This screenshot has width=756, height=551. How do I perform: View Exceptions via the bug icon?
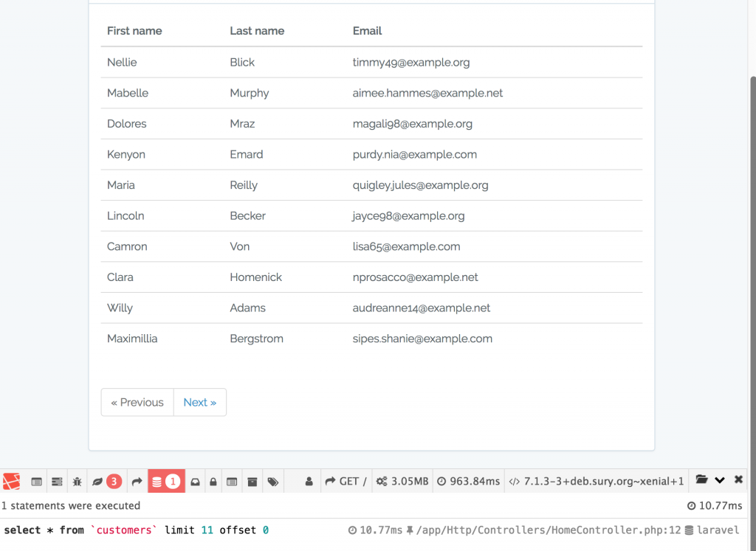77,480
